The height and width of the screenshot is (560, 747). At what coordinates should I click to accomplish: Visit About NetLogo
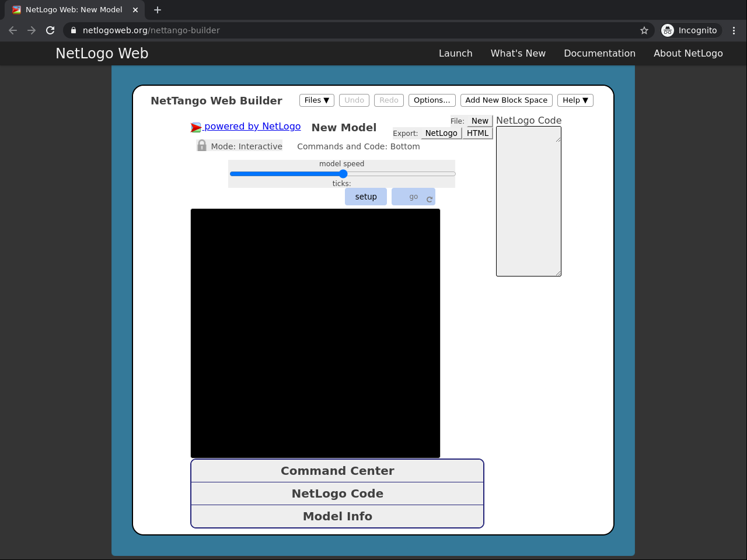coord(688,53)
